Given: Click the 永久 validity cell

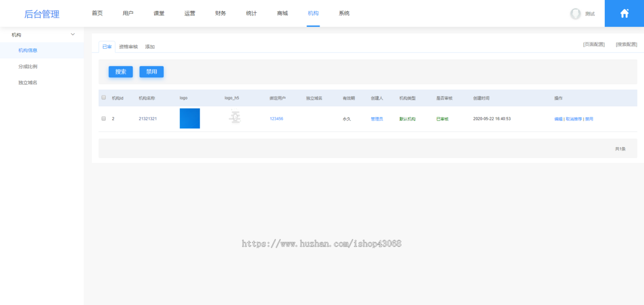Looking at the screenshot, I should coord(347,119).
